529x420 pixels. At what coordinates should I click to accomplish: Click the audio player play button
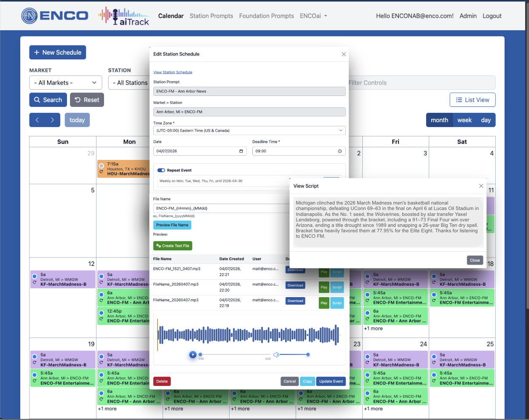coord(192,355)
